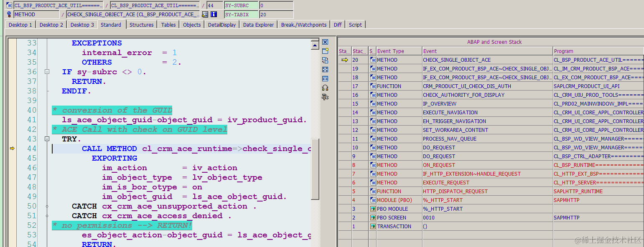Open source icon for stack level 15

[x=373, y=104]
